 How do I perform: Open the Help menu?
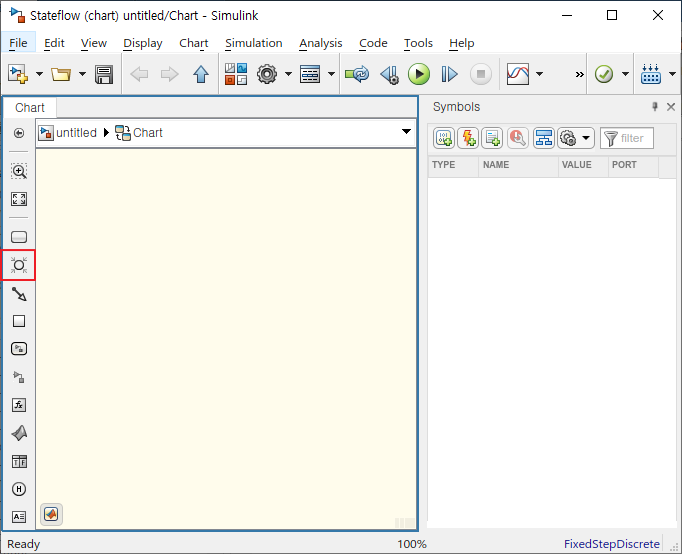(x=461, y=43)
